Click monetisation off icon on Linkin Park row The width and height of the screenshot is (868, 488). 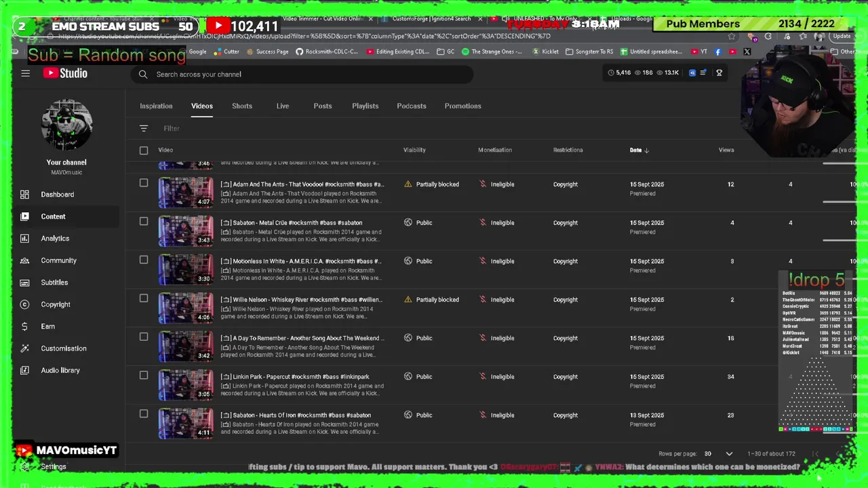pos(483,376)
